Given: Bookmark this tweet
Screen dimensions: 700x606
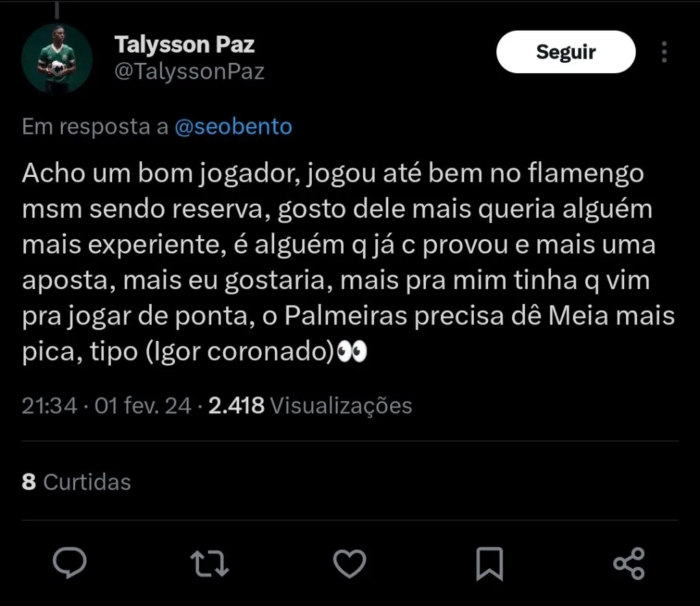Looking at the screenshot, I should (489, 564).
